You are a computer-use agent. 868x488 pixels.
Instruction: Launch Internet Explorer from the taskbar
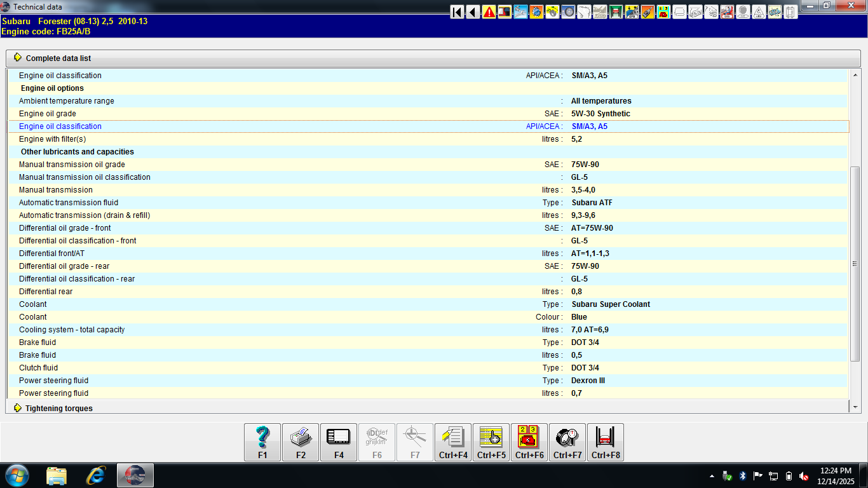click(96, 475)
